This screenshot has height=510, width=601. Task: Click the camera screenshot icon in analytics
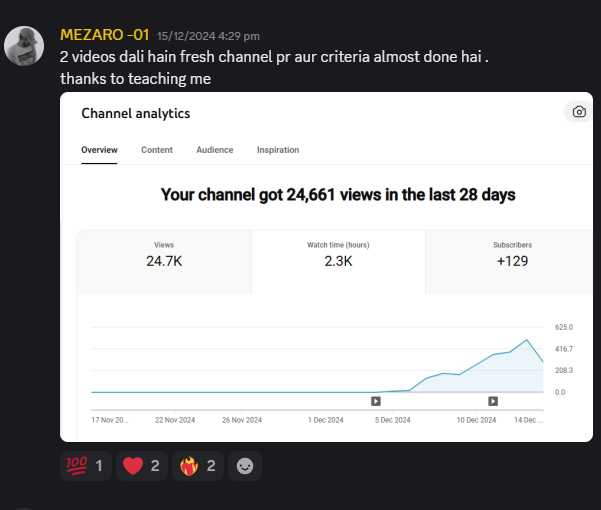click(579, 112)
